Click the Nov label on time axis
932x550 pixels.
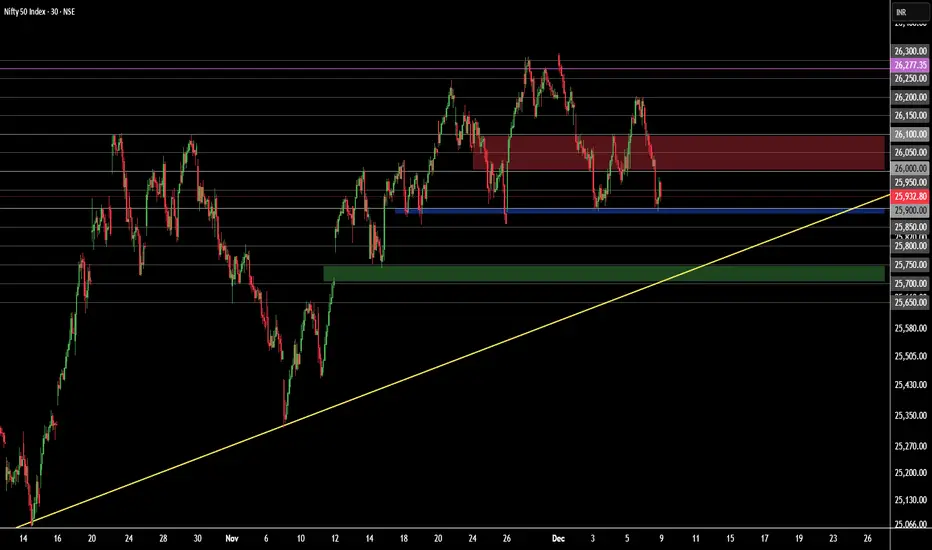point(232,539)
